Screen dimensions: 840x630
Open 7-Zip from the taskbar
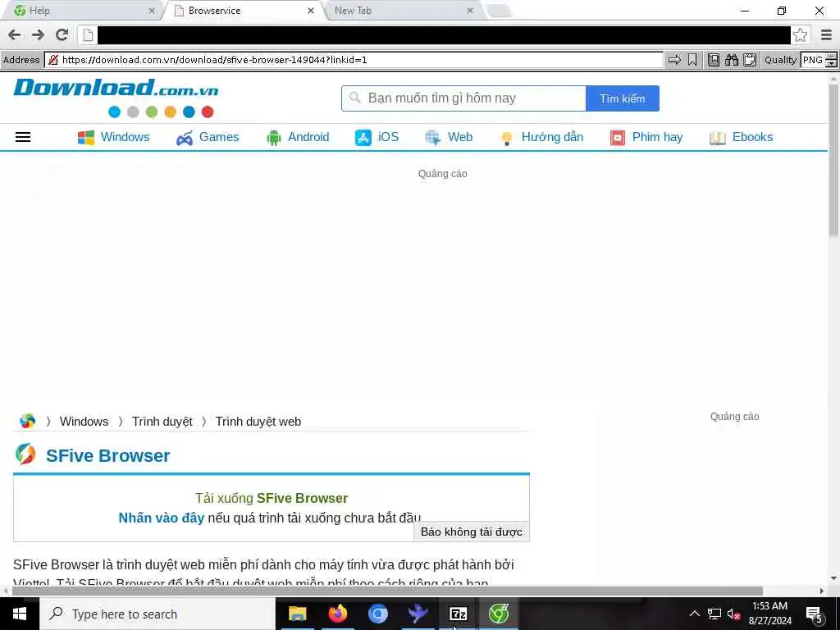click(x=458, y=614)
